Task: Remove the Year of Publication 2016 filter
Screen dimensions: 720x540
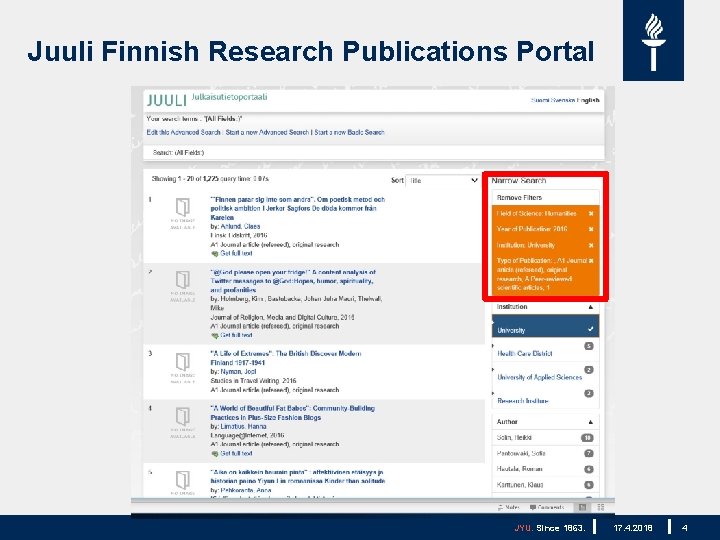Action: coord(591,229)
